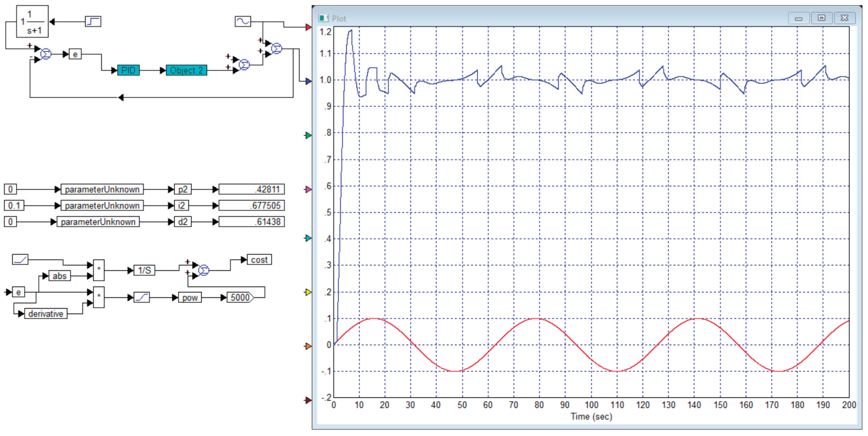Click the p2 variable block
Viewport: 868px width, 436px height.
[x=183, y=189]
